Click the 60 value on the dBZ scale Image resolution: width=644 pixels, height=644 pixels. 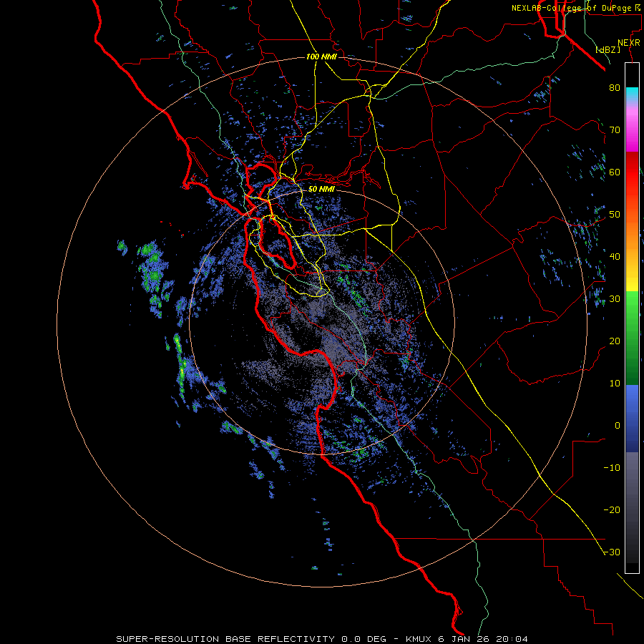pos(615,172)
